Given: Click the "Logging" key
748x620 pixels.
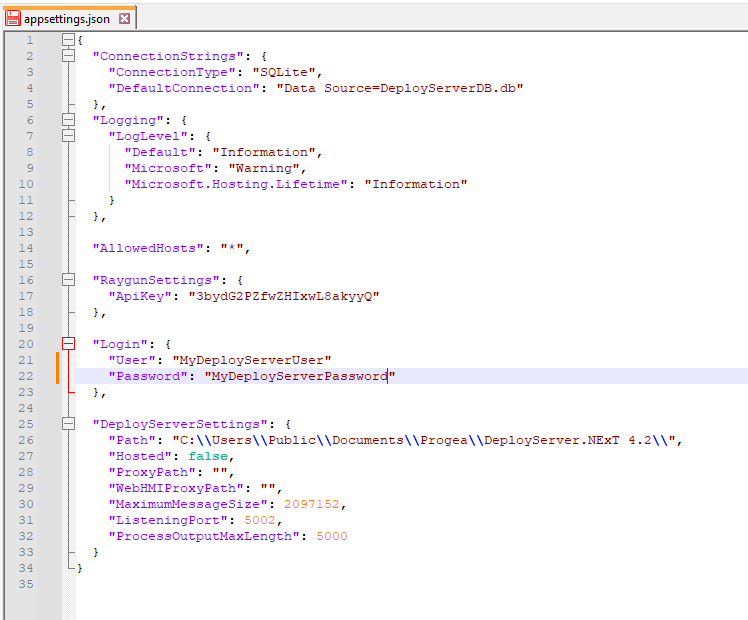Looking at the screenshot, I should (128, 120).
